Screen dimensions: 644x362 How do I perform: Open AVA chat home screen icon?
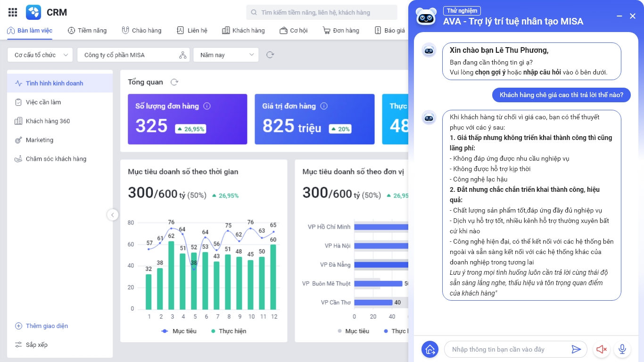click(x=429, y=349)
